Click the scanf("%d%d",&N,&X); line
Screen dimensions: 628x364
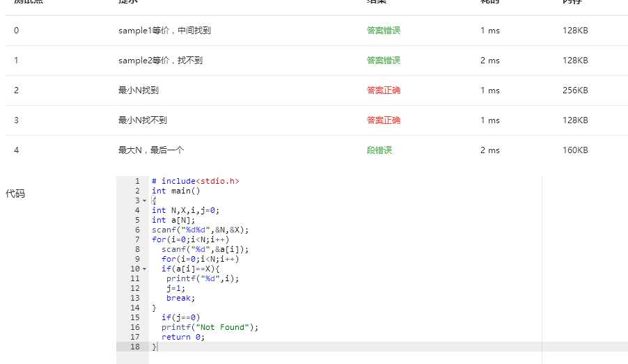(x=201, y=230)
